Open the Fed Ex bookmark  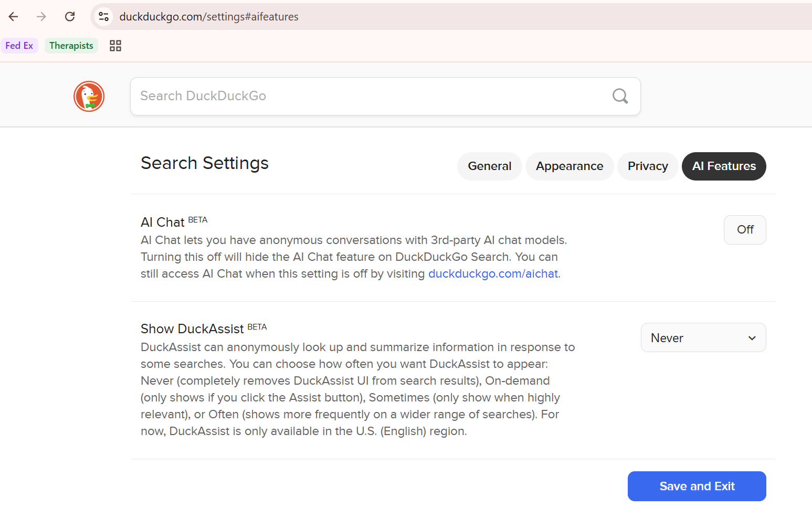[19, 46]
